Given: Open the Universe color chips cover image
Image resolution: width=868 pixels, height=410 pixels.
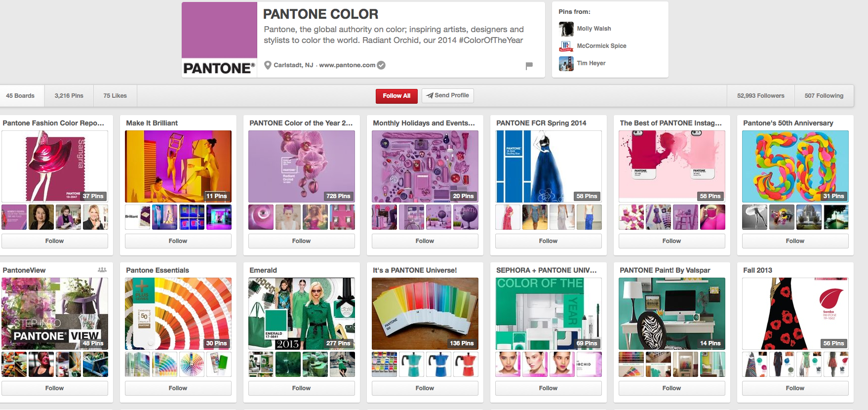Looking at the screenshot, I should pyautogui.click(x=425, y=314).
